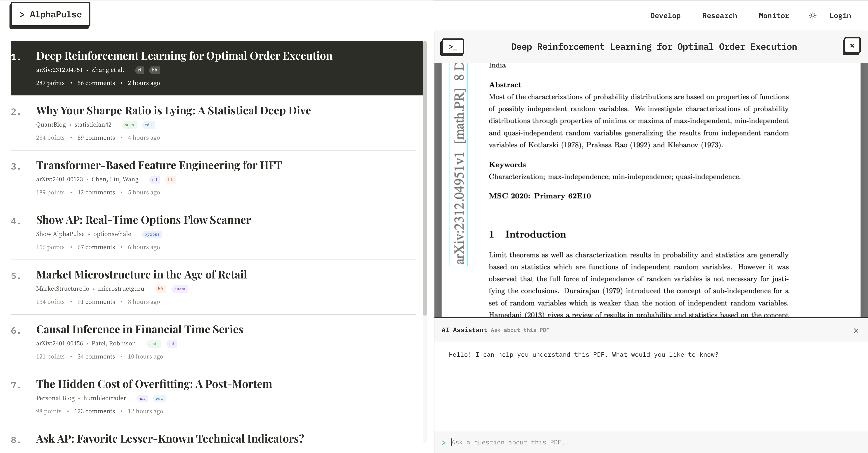Open Show AP: Real-Time Options Flow Scanner post
This screenshot has width=868, height=453.
(x=143, y=220)
